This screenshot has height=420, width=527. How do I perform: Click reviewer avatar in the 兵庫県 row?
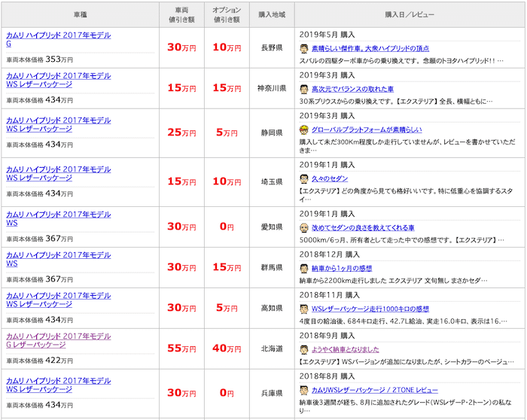[304, 391]
